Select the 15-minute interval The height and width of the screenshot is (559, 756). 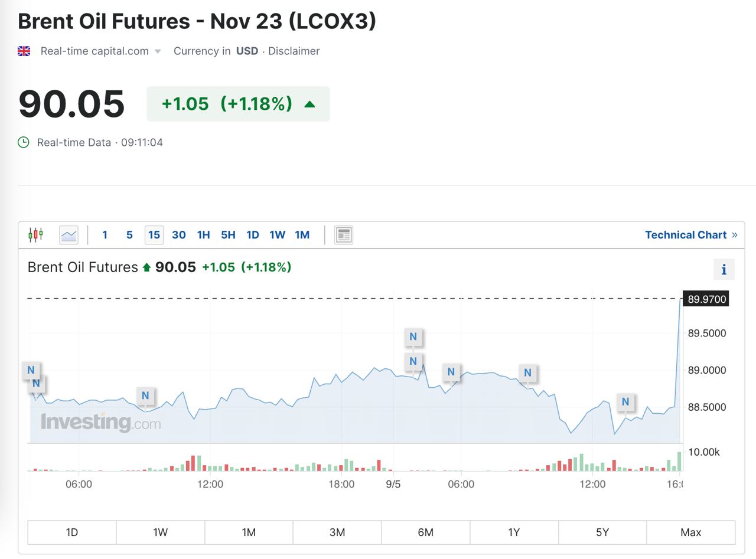154,235
